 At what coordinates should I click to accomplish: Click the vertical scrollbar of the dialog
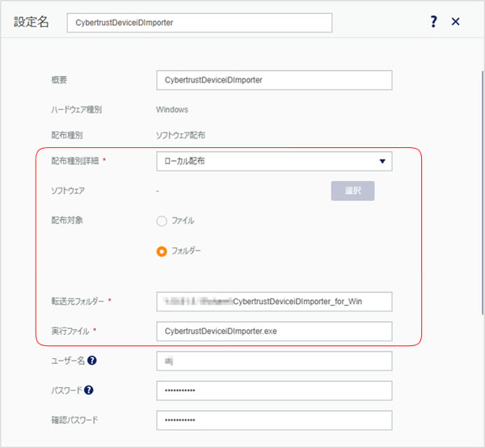point(483,192)
